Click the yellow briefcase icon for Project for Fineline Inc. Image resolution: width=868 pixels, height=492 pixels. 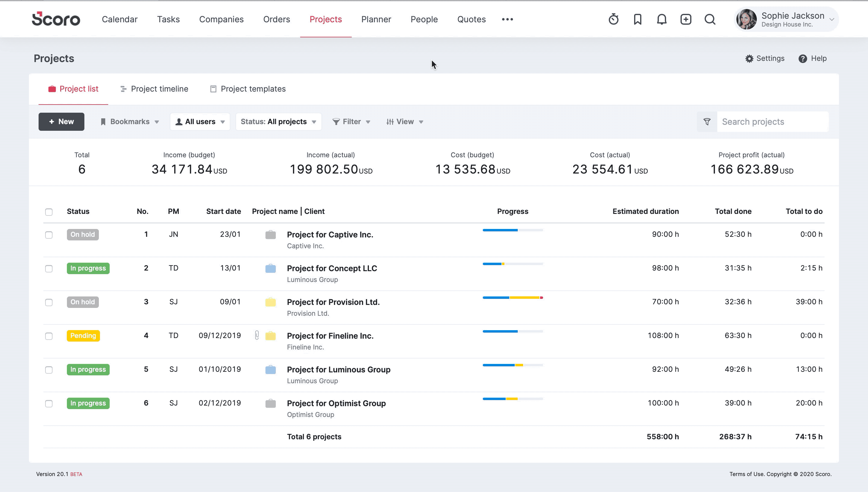click(x=270, y=336)
